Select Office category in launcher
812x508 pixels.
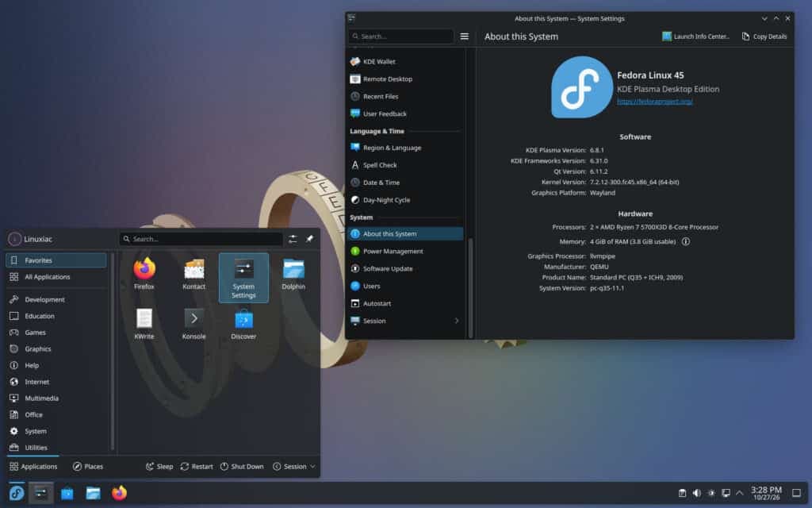(x=56, y=414)
